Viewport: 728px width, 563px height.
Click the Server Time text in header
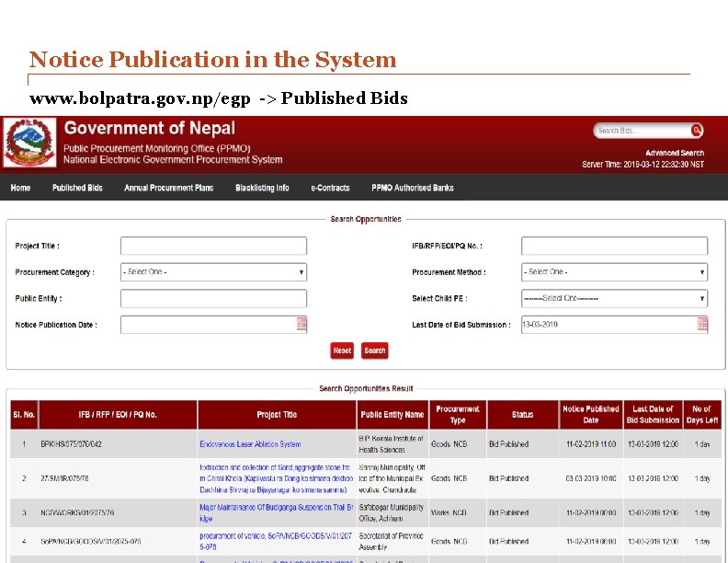[643, 165]
